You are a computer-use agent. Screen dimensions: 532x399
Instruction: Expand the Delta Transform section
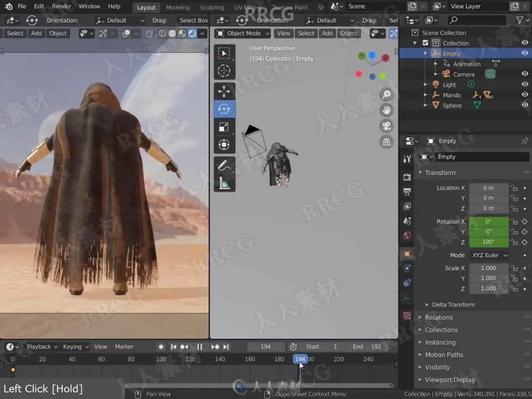[x=453, y=305]
